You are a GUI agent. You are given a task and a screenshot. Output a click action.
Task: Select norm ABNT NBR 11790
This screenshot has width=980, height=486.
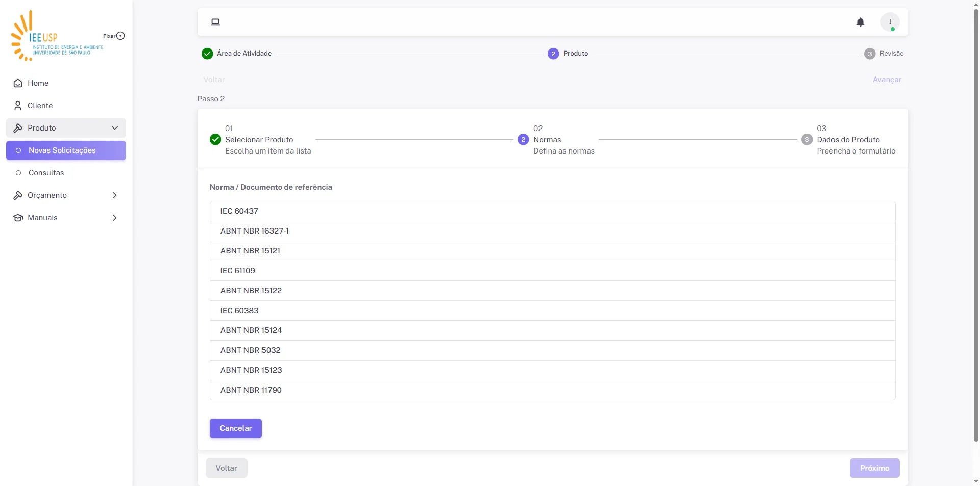[x=552, y=390]
